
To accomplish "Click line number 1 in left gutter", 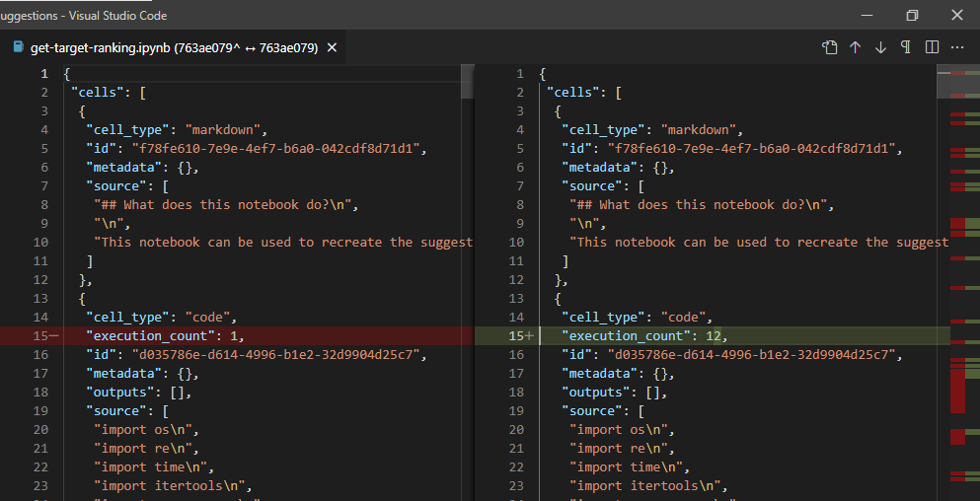I will pos(44,74).
